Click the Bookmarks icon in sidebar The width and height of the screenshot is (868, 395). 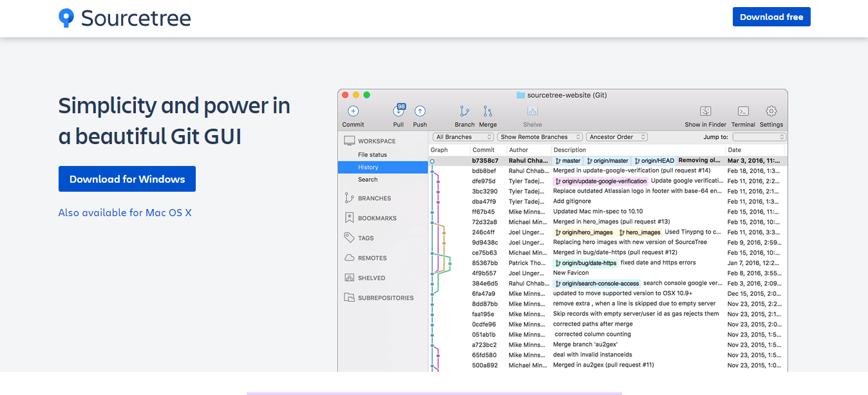pos(349,218)
